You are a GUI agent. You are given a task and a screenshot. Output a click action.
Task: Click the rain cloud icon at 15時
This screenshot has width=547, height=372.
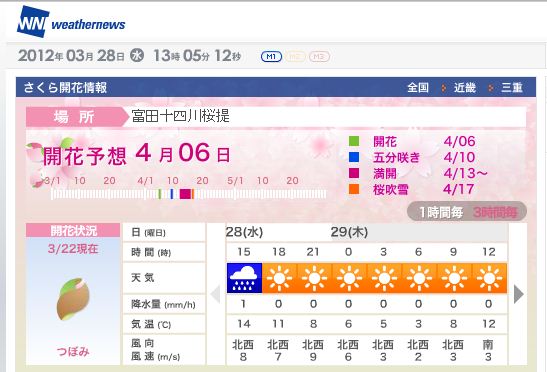point(244,278)
